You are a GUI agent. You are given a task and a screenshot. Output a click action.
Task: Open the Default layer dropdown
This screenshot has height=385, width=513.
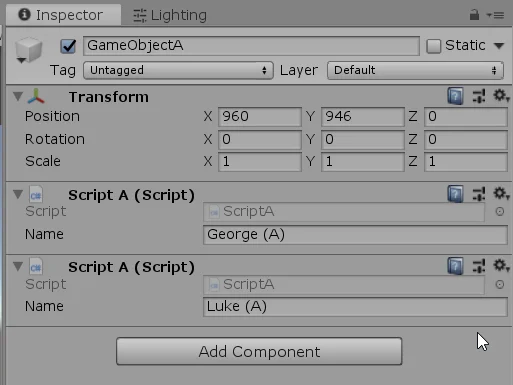pos(415,70)
